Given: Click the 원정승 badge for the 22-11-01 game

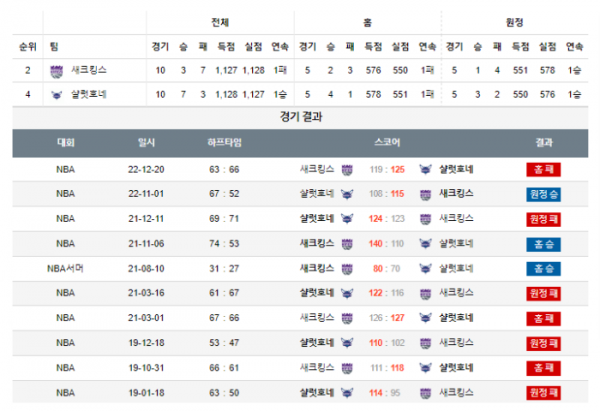Looking at the screenshot, I should [x=543, y=194].
